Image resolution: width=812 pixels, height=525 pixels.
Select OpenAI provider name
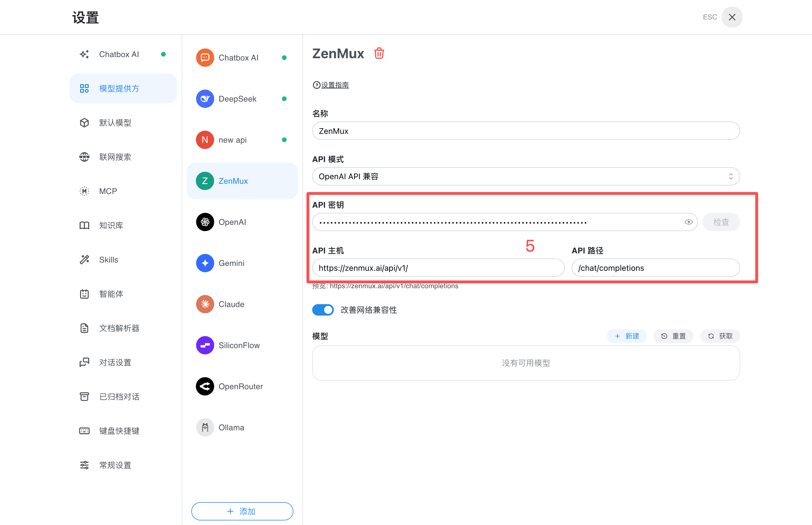pyautogui.click(x=232, y=222)
